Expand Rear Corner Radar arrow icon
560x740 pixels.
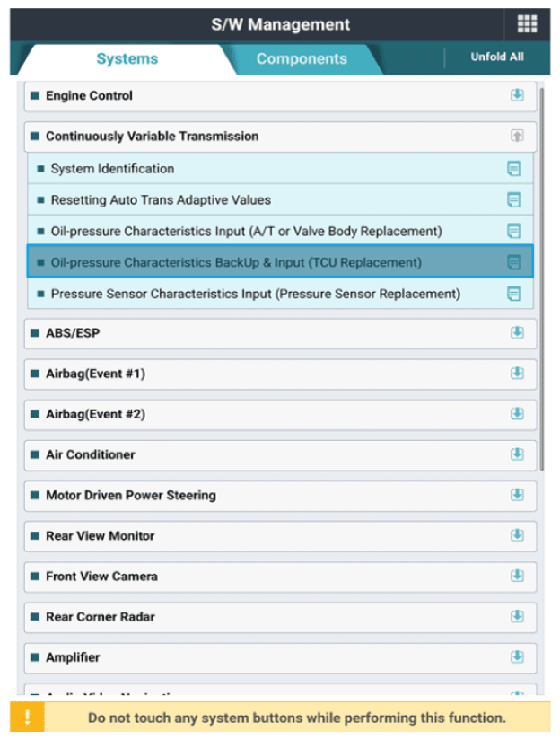click(x=517, y=616)
